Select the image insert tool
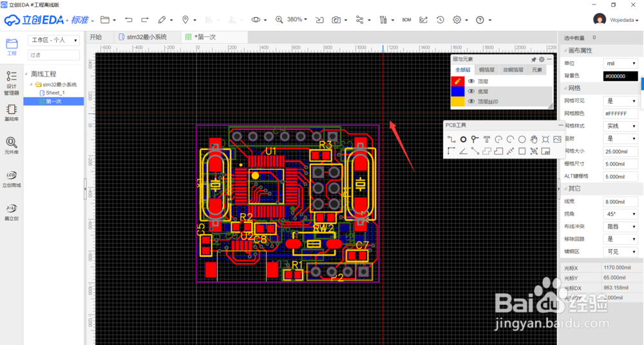The width and height of the screenshot is (644, 345). [557, 139]
